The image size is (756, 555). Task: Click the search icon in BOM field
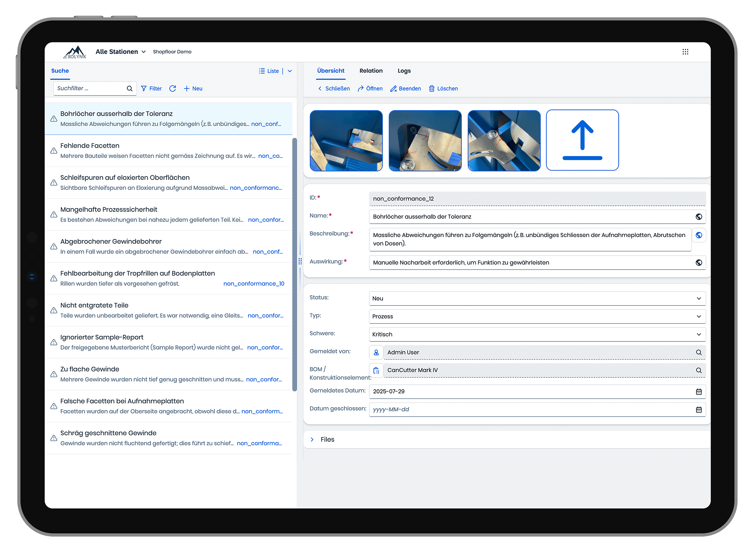(699, 371)
